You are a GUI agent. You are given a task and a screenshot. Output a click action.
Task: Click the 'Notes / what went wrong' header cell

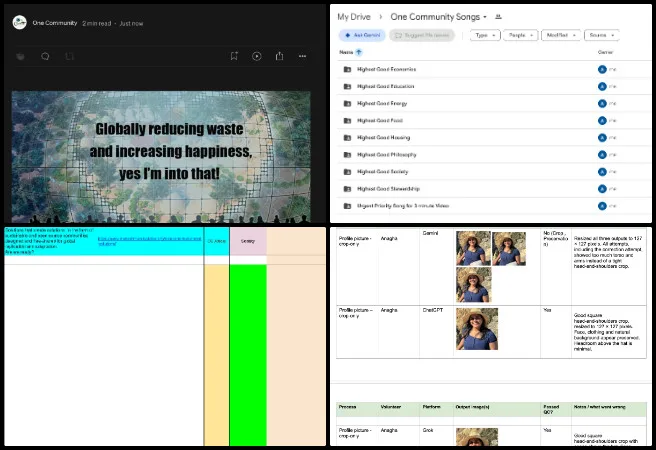(609, 409)
